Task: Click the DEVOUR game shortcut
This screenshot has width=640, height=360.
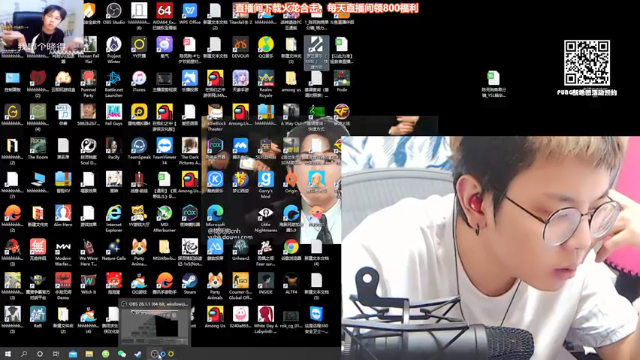Action: (x=240, y=47)
